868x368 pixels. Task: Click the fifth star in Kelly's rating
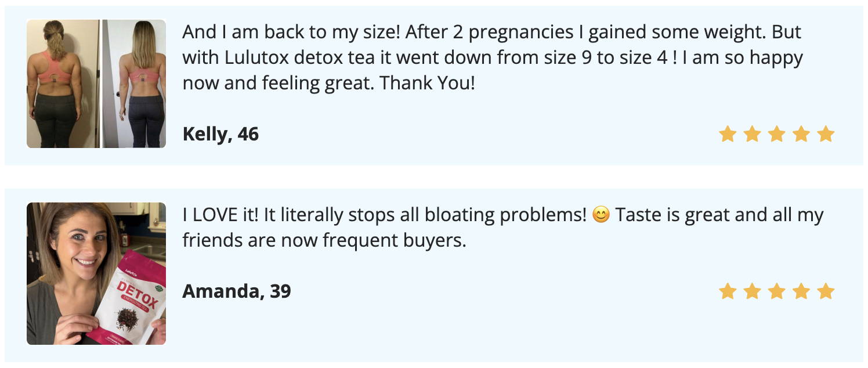[826, 135]
